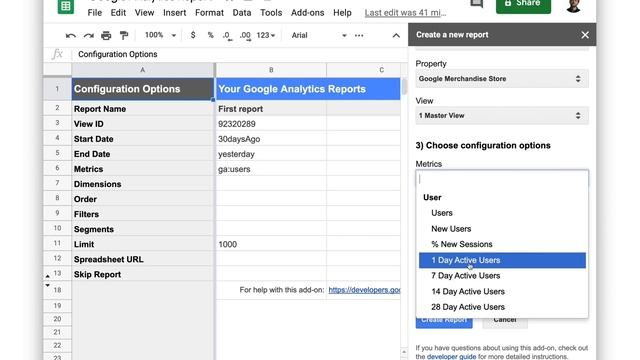640x360 pixels.
Task: Expand hidden rows arrow above row 13
Action: 48,276
